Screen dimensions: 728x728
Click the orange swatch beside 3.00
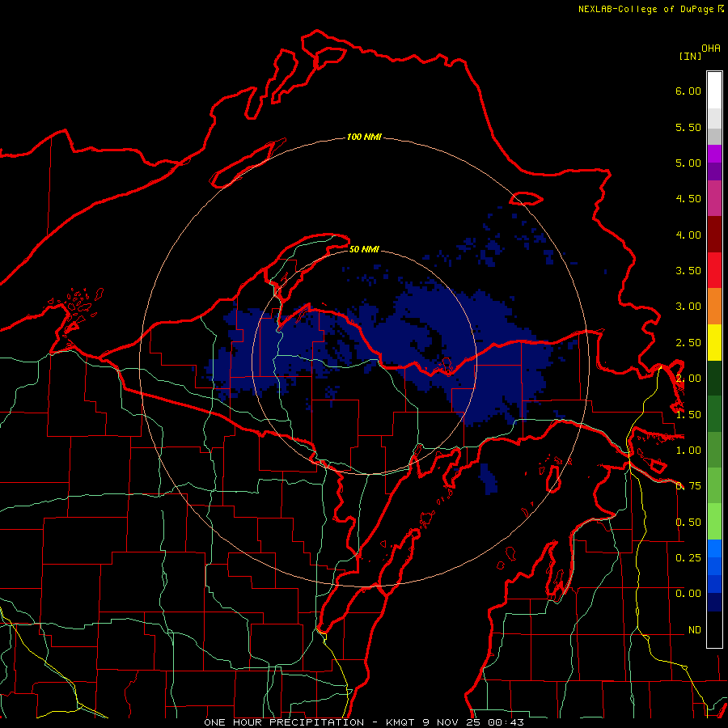714,307
